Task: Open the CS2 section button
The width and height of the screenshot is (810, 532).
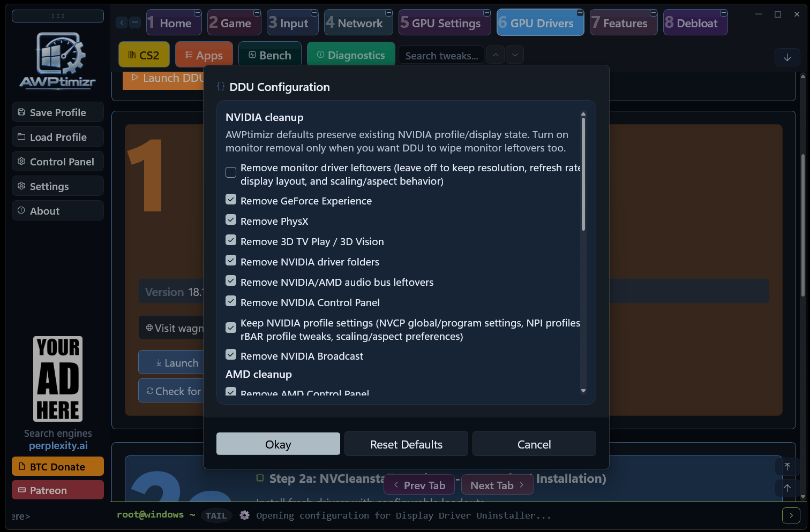Action: click(x=144, y=55)
